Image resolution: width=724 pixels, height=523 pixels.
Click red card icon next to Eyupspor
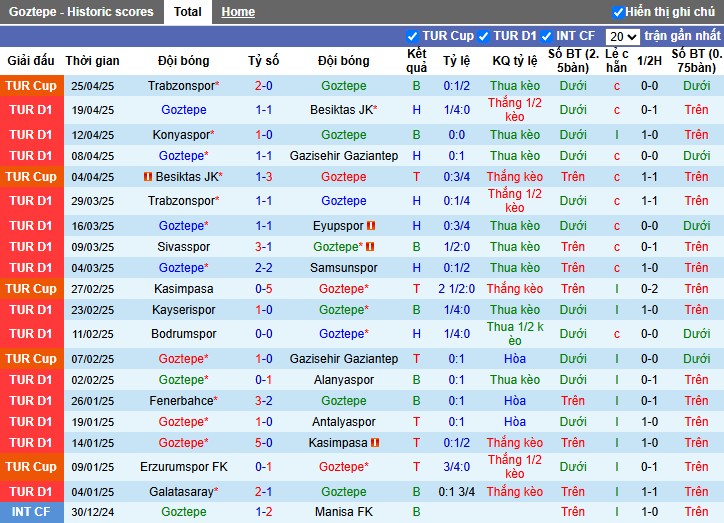[x=371, y=226]
